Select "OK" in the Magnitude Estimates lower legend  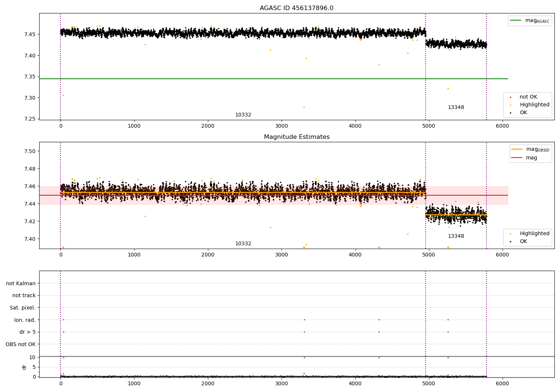pos(523,242)
